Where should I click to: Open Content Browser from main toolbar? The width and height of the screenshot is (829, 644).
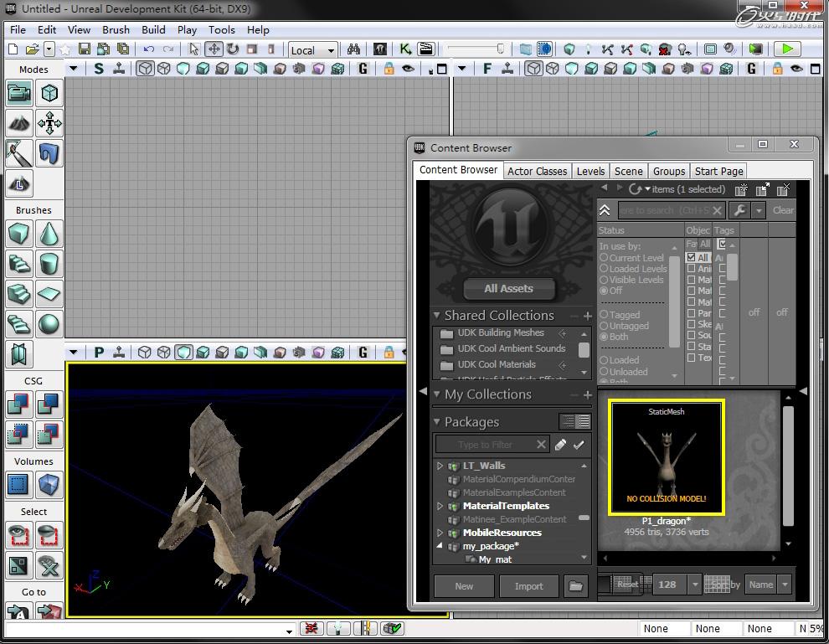click(380, 49)
